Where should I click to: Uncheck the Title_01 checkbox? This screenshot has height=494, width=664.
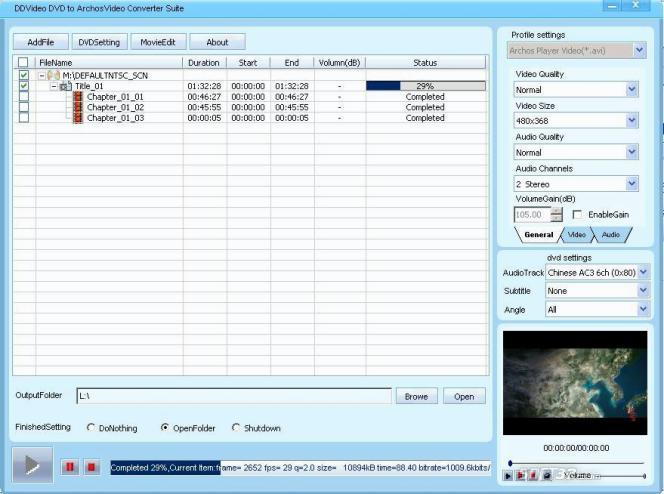(24, 86)
